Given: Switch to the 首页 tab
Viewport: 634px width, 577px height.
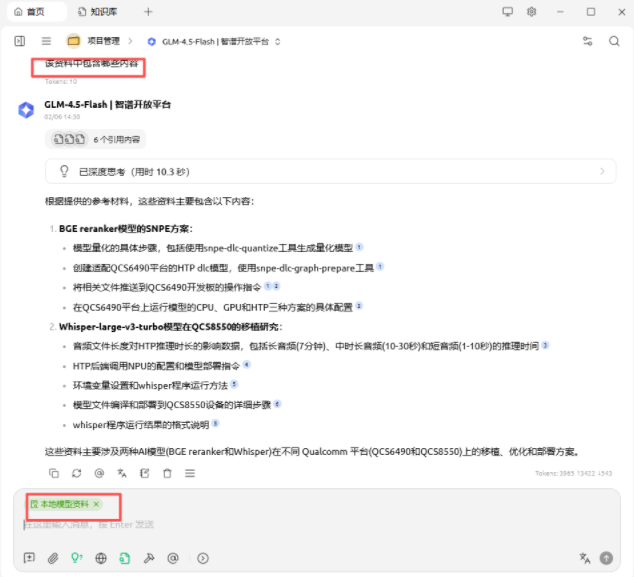Looking at the screenshot, I should (35, 12).
